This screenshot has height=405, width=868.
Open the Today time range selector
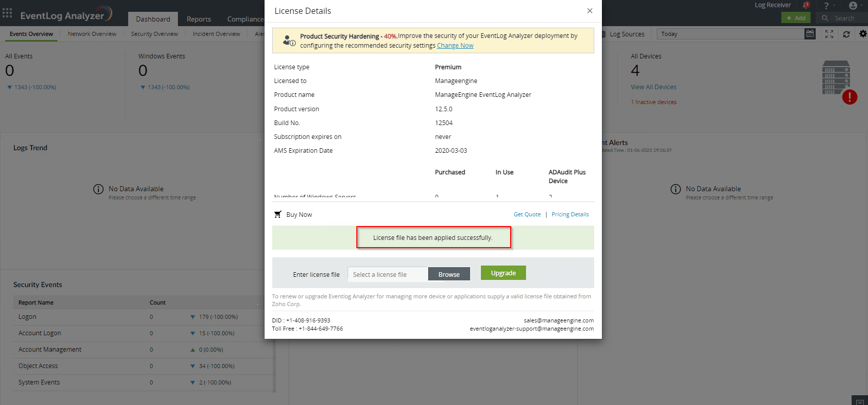tap(731, 34)
